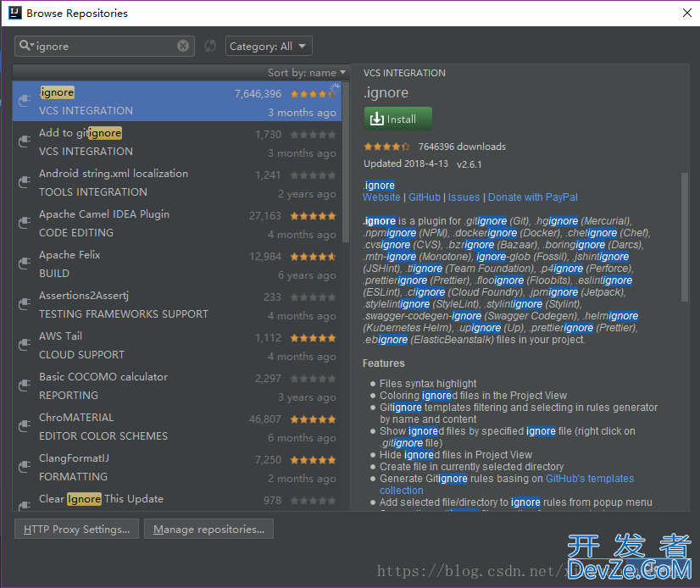Select the .ignore plugin row
700x588 pixels.
[x=177, y=102]
